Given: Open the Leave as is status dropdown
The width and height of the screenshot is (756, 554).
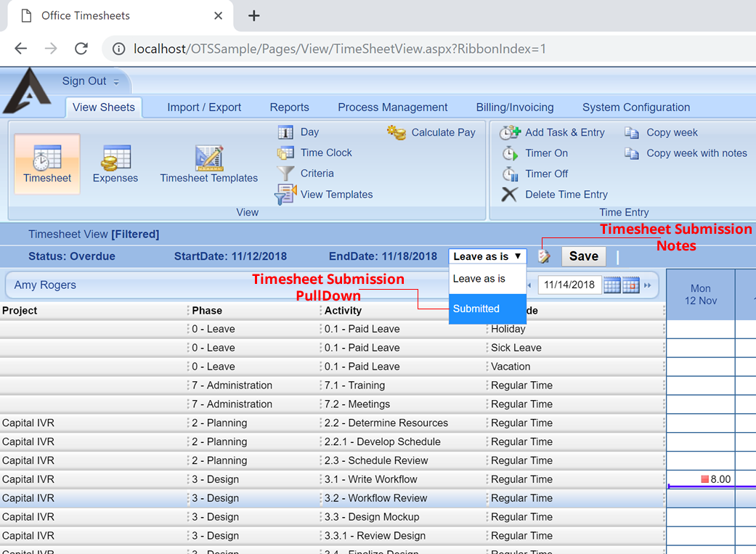Looking at the screenshot, I should 487,256.
